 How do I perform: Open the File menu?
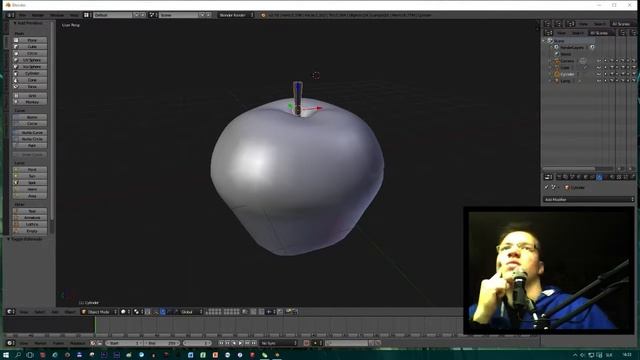tap(23, 15)
